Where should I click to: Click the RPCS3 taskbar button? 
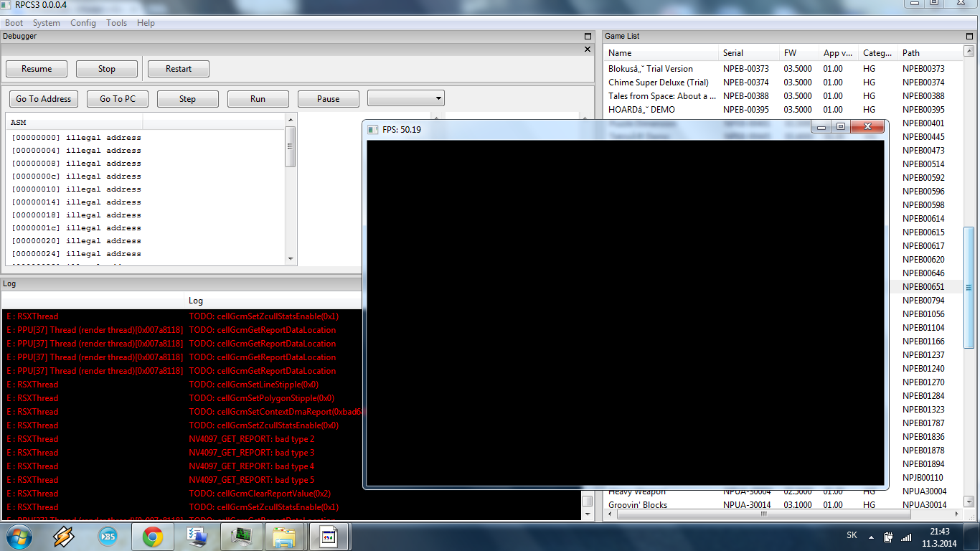[329, 536]
